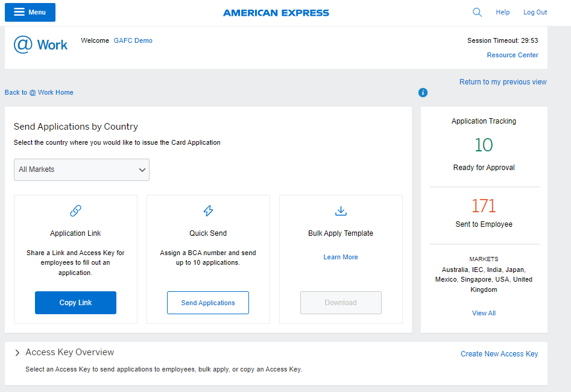Click Learn More under Bulk Apply
Viewport: 571px width, 392px height.
pyautogui.click(x=341, y=257)
